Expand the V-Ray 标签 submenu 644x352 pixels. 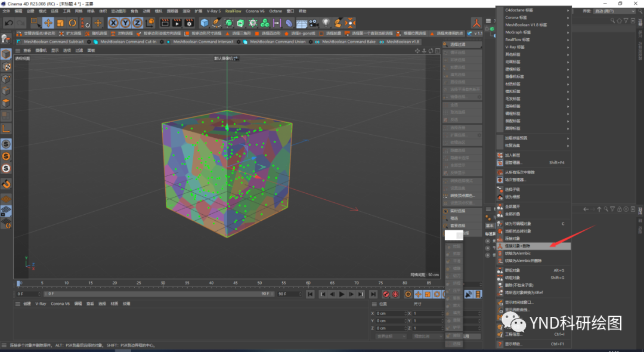point(534,47)
